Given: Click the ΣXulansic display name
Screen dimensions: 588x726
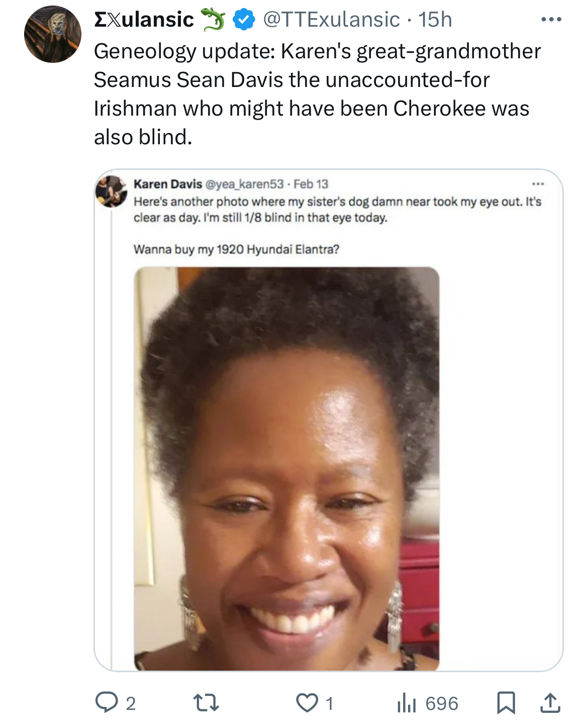Looking at the screenshot, I should point(144,20).
